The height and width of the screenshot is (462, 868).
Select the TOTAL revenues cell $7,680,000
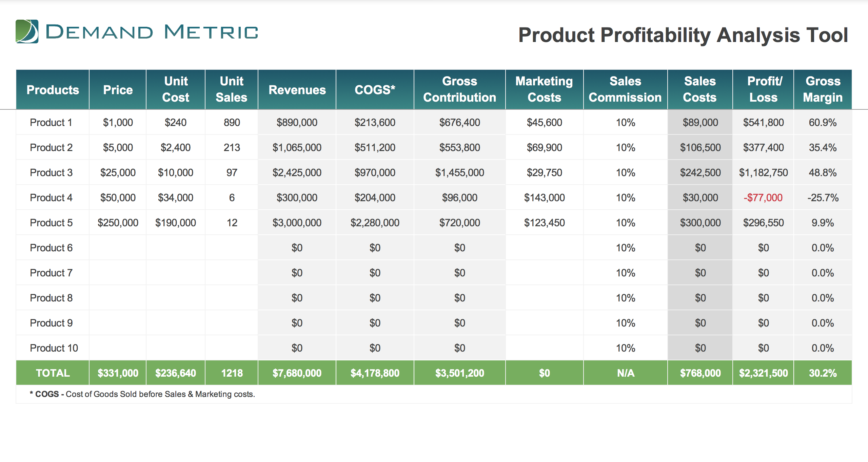tap(297, 373)
